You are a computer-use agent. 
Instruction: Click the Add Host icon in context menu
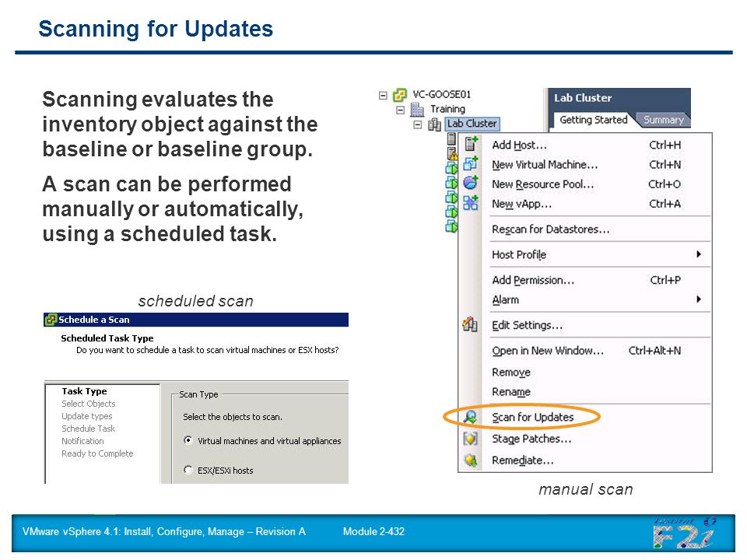471,144
